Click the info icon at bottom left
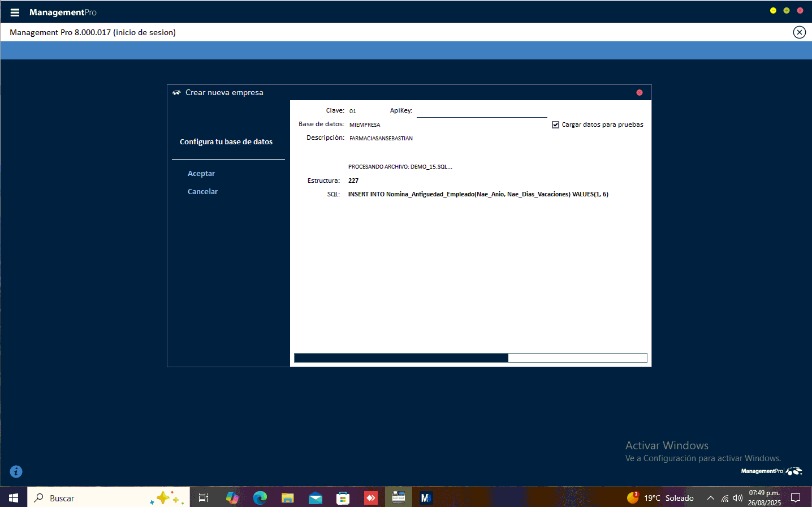Viewport: 812px width, 507px height. coord(16,471)
